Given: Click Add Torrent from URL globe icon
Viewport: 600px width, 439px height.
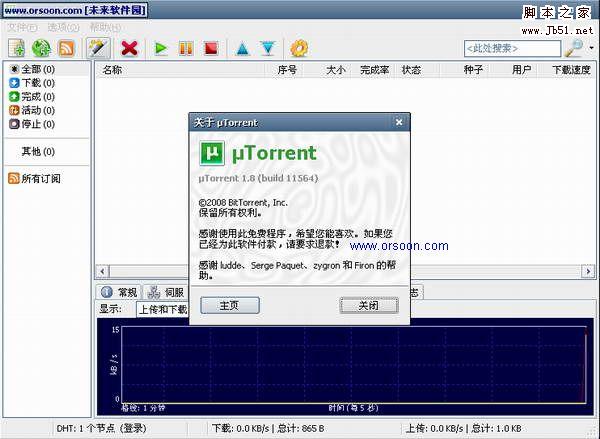Looking at the screenshot, I should [x=41, y=49].
